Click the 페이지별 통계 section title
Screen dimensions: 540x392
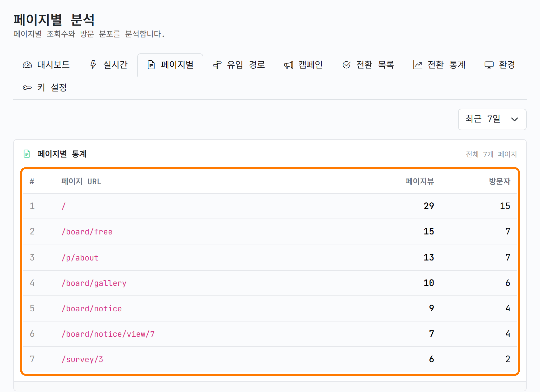coord(62,154)
